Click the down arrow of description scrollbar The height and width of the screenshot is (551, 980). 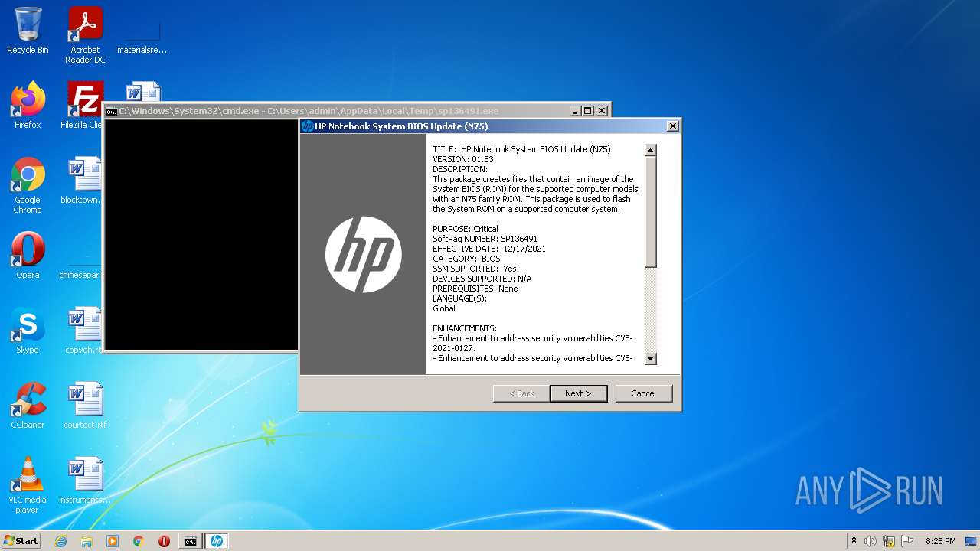pyautogui.click(x=651, y=358)
